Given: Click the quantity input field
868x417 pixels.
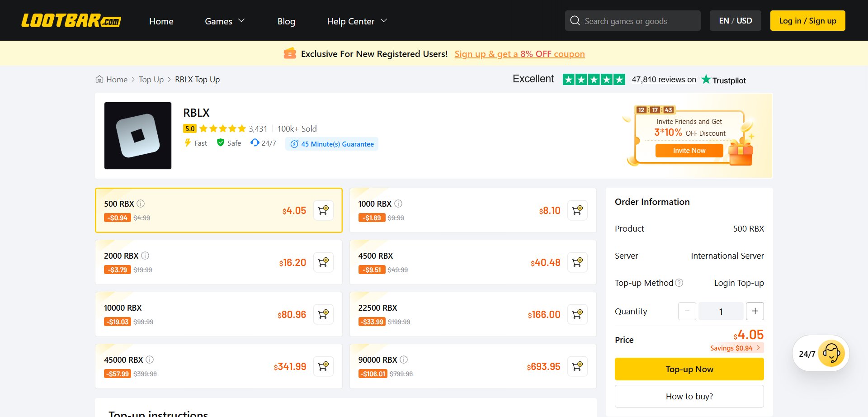Looking at the screenshot, I should pyautogui.click(x=721, y=311).
